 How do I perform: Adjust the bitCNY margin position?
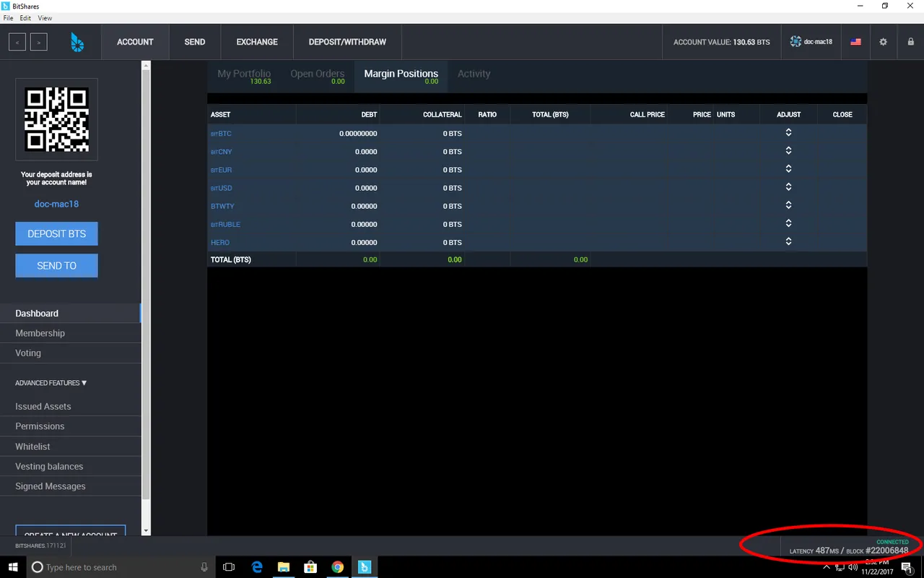[x=788, y=151]
